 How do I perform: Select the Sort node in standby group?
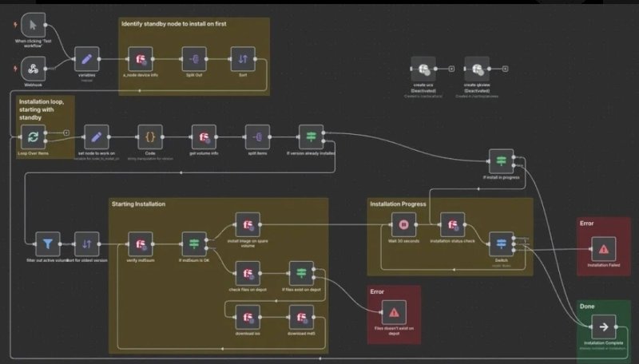tap(243, 59)
